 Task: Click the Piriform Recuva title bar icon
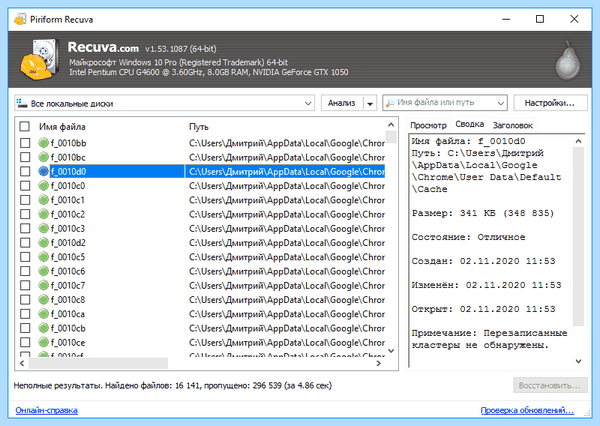click(20, 19)
